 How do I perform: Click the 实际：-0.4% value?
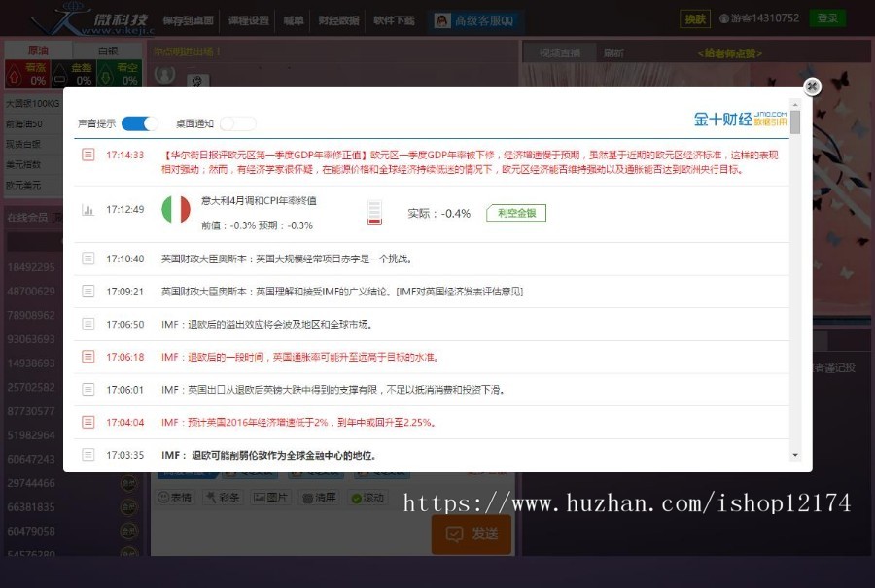pos(439,213)
